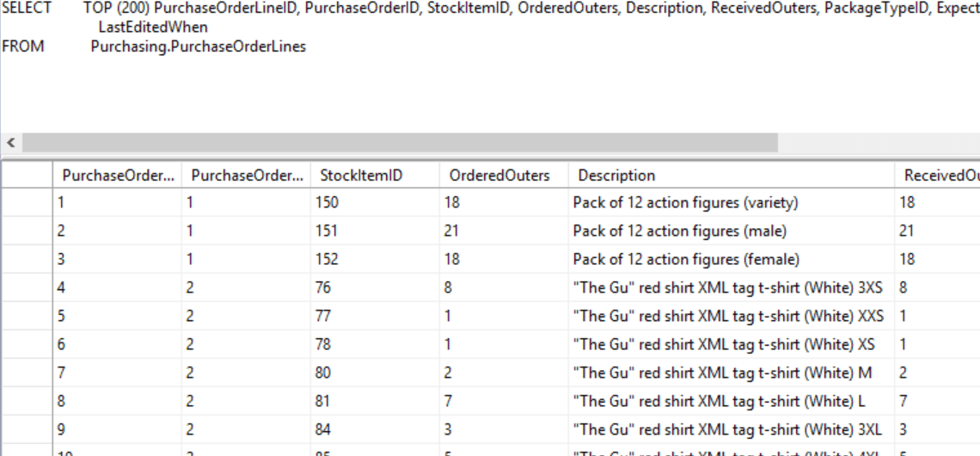Screen dimensions: 980x456
Task: Click cell with StockItemID 78
Action: (375, 344)
